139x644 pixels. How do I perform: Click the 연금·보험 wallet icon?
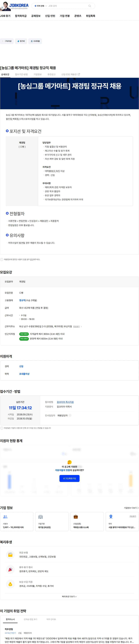click(10, 554)
